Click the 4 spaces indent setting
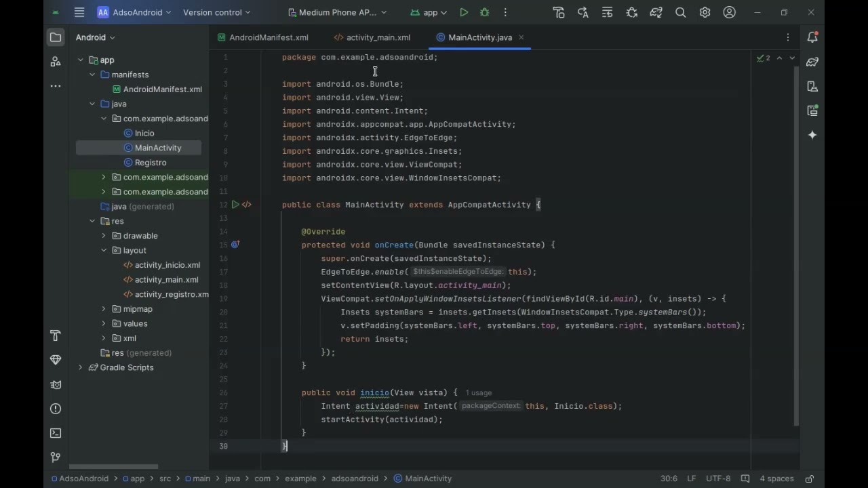The width and height of the screenshot is (868, 488). pyautogui.click(x=776, y=479)
